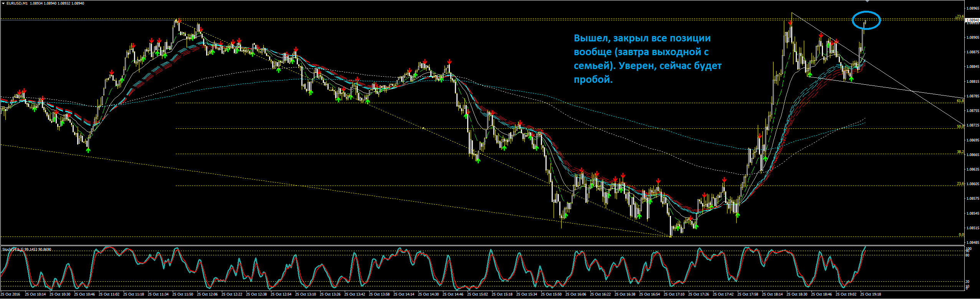The height and width of the screenshot is (299, 980).
Task: Click the 25 Oct 2016 date label
Action: click(10, 295)
